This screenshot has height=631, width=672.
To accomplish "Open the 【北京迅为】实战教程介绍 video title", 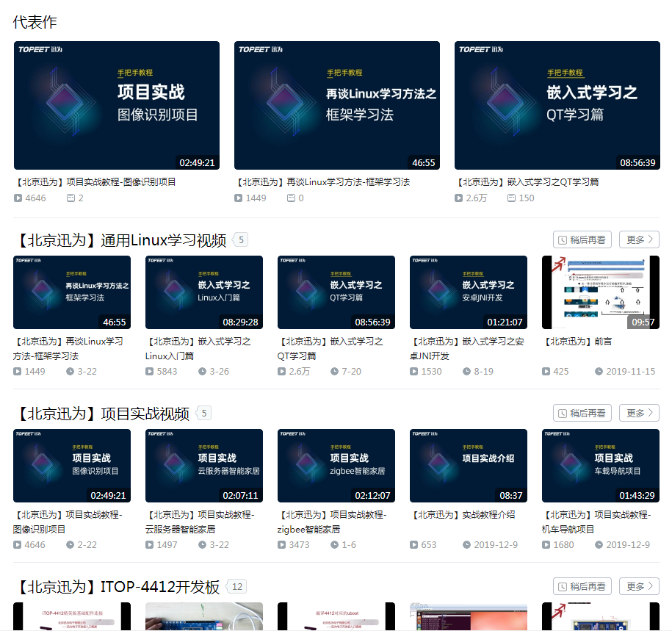I will pos(463,514).
